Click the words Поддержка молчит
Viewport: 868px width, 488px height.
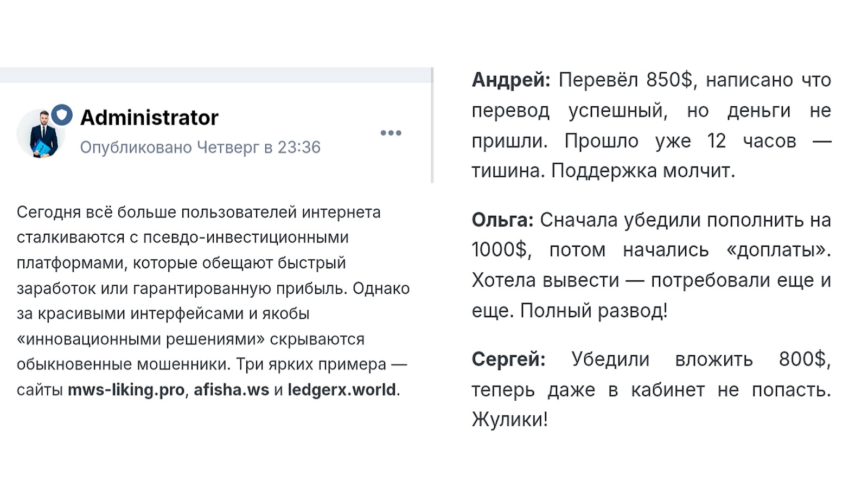point(643,171)
